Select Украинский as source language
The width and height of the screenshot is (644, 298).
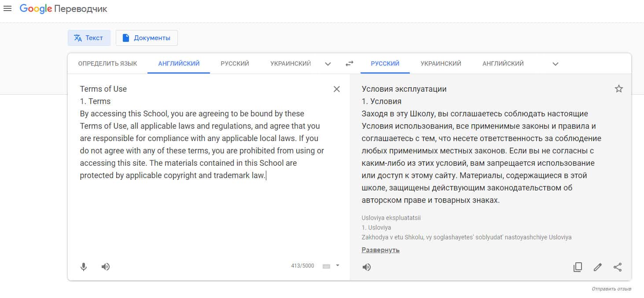tap(291, 63)
